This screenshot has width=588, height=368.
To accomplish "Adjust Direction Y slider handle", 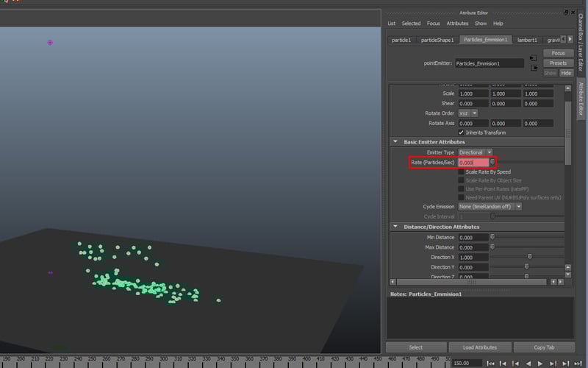I will click(526, 266).
